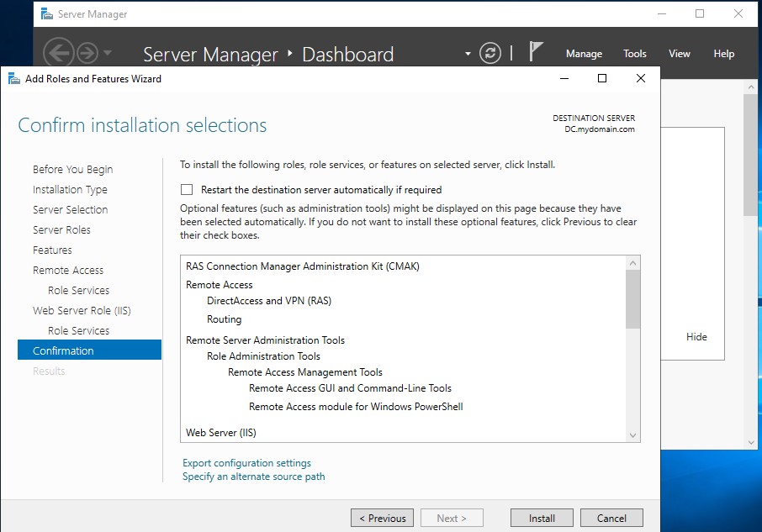Select the Confirmation step

89,350
